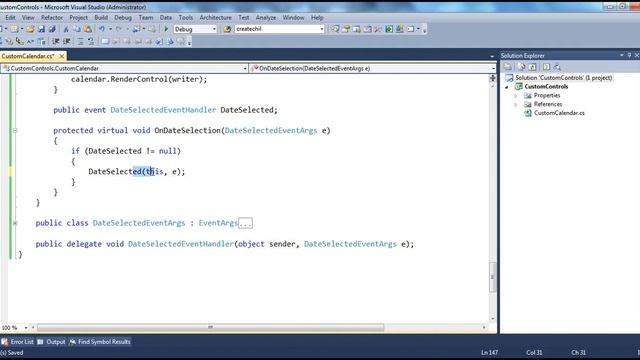
Task: Open the Find Symbol Results tab
Action: click(x=100, y=342)
